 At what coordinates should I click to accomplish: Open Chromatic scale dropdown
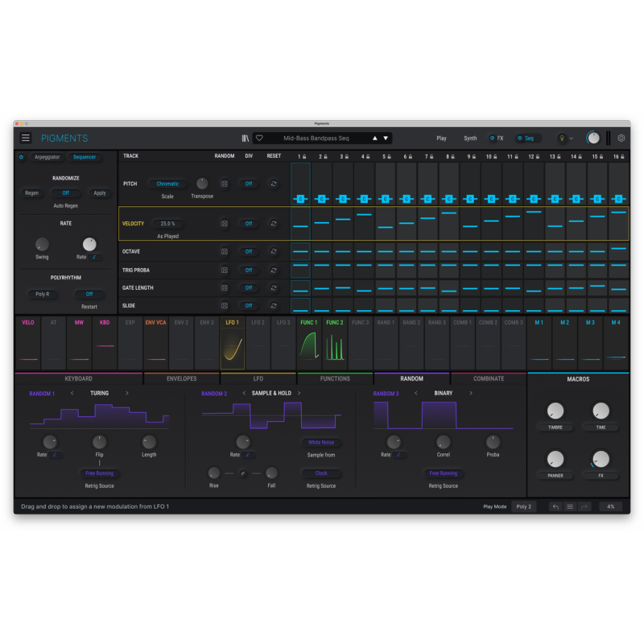167,184
